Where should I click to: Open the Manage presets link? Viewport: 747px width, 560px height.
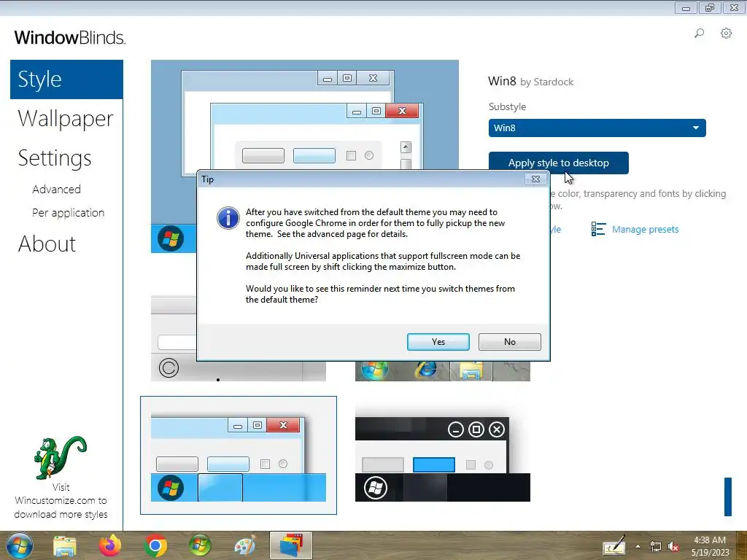click(x=645, y=229)
